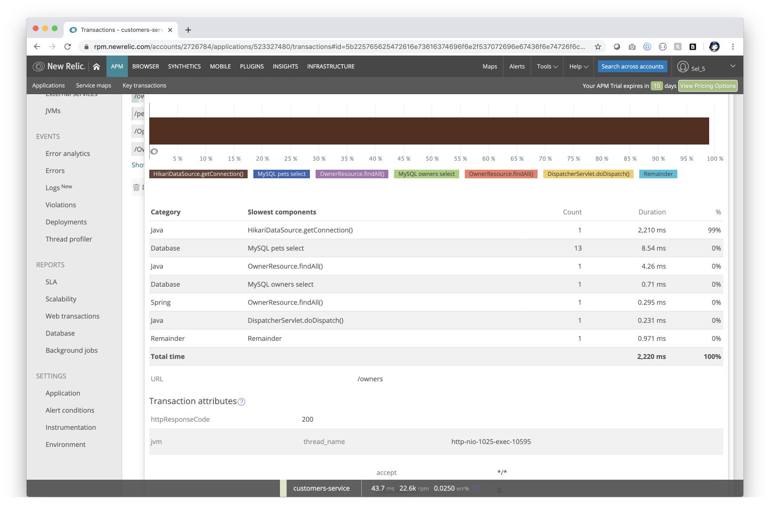The width and height of the screenshot is (770, 532).
Task: Click the New Relic home icon
Action: pyautogui.click(x=96, y=67)
